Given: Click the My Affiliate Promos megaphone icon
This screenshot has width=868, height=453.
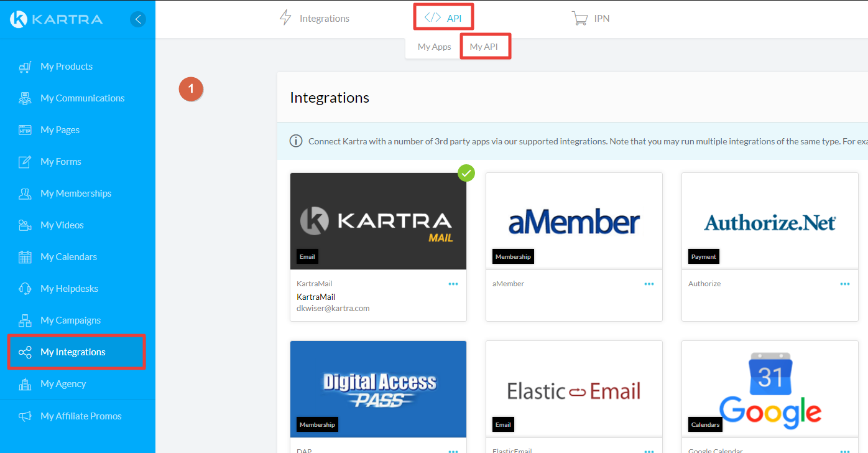Looking at the screenshot, I should point(25,416).
